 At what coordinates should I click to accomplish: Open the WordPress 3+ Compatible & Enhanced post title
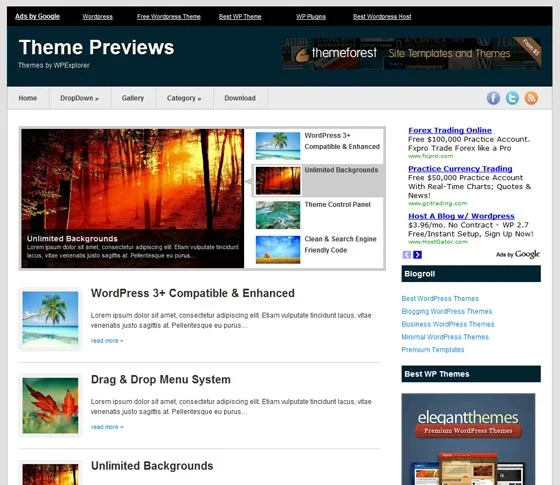click(x=192, y=293)
